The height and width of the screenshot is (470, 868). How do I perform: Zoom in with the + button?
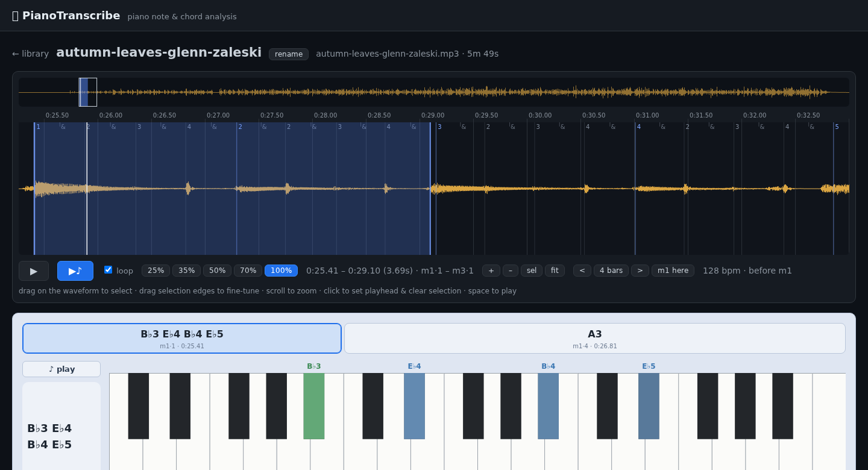click(491, 271)
